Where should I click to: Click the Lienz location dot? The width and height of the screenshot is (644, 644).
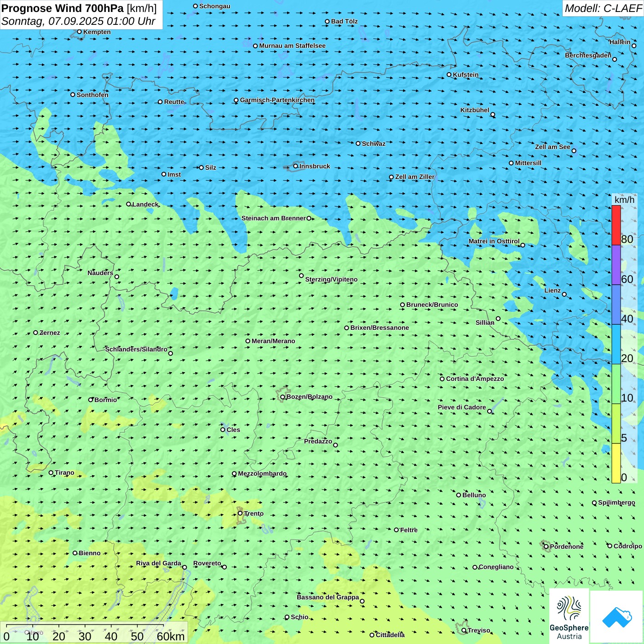point(564,294)
